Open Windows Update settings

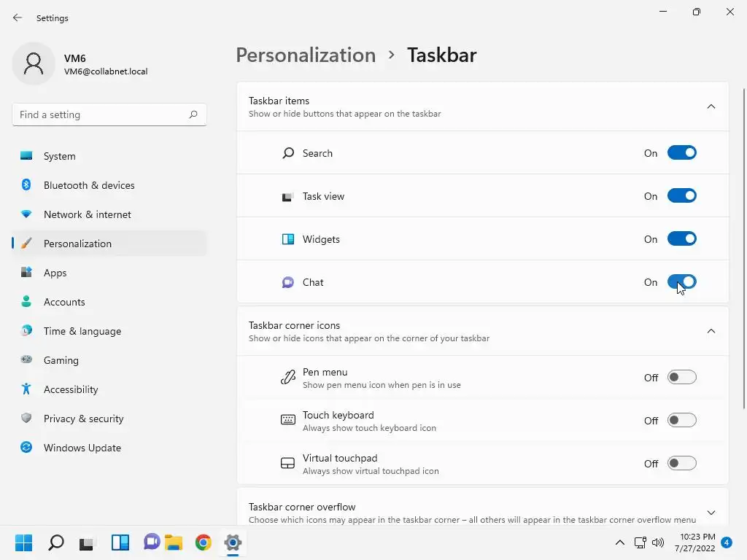coord(109,448)
